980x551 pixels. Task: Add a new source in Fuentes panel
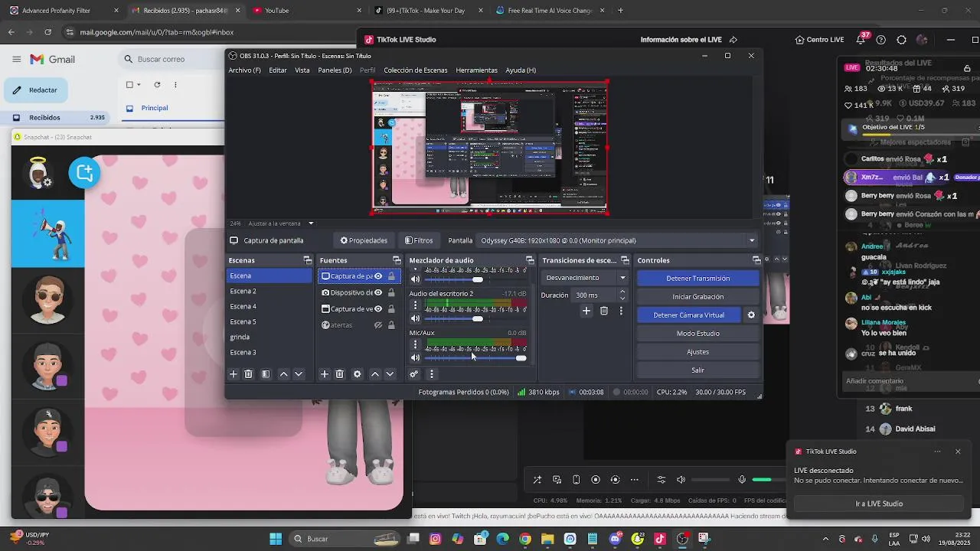pyautogui.click(x=325, y=374)
